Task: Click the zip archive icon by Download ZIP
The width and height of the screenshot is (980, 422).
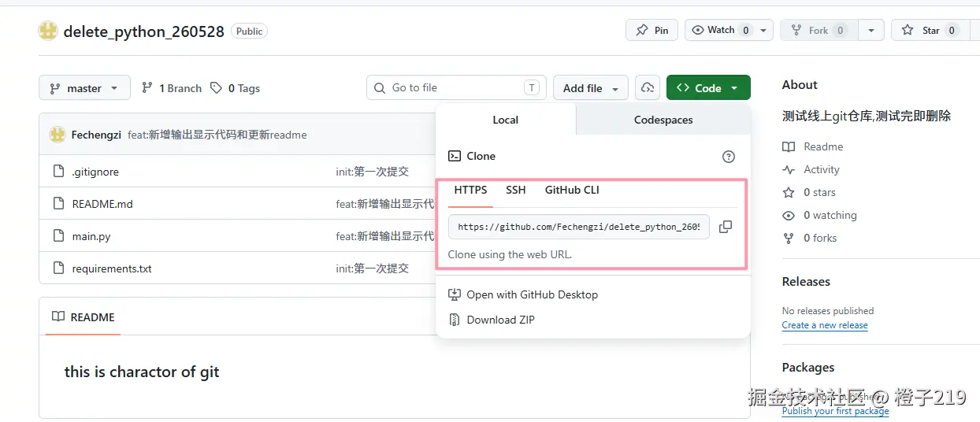Action: pyautogui.click(x=455, y=320)
